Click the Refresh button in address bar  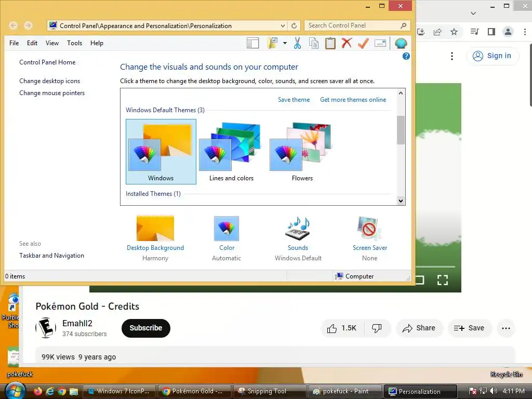(294, 26)
